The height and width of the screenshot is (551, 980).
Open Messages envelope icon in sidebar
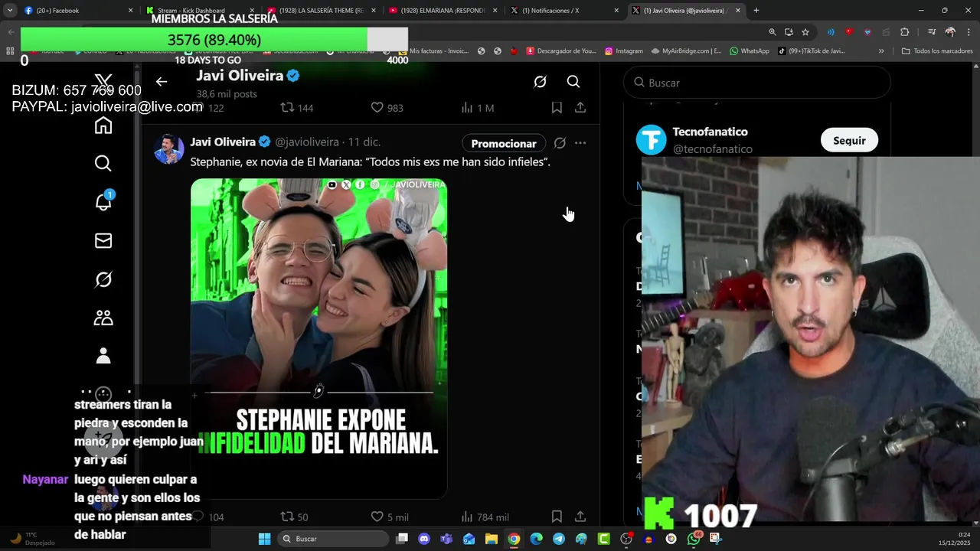pyautogui.click(x=103, y=241)
